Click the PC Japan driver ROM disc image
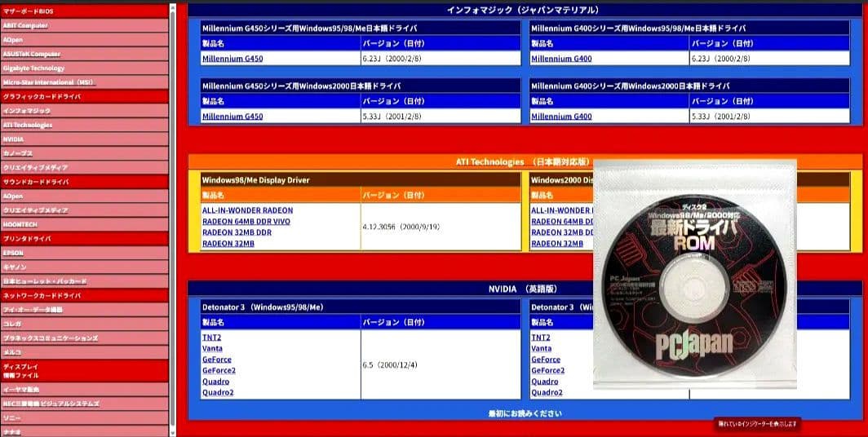This screenshot has height=437, width=868. pos(695,275)
